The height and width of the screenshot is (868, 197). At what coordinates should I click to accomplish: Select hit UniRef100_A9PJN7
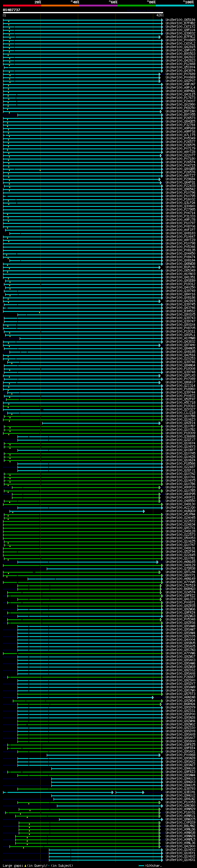click(x=180, y=84)
